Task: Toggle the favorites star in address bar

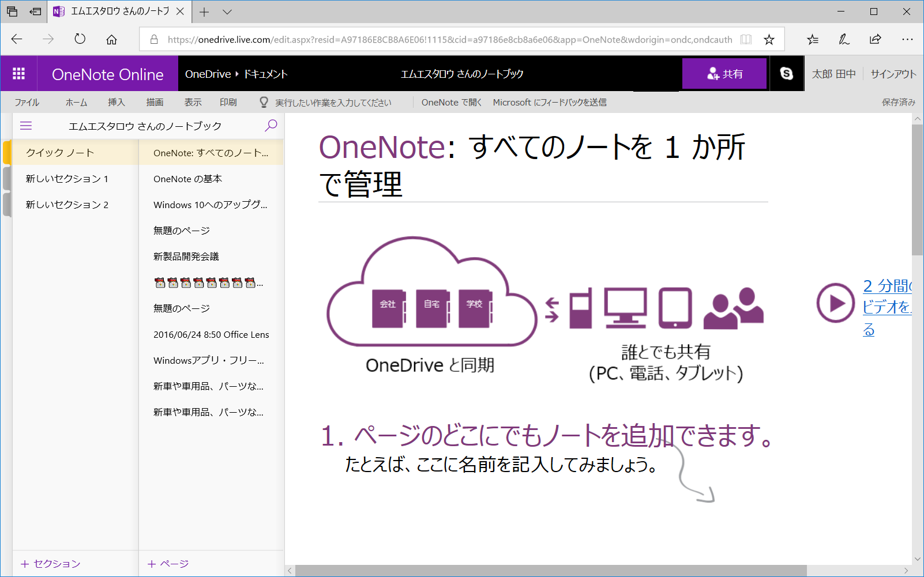Action: pyautogui.click(x=769, y=39)
